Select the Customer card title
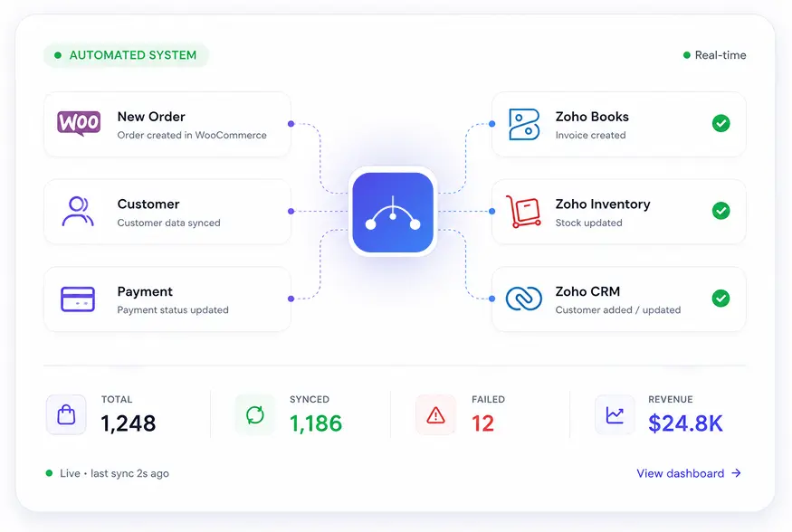Image resolution: width=792 pixels, height=532 pixels. 148,204
